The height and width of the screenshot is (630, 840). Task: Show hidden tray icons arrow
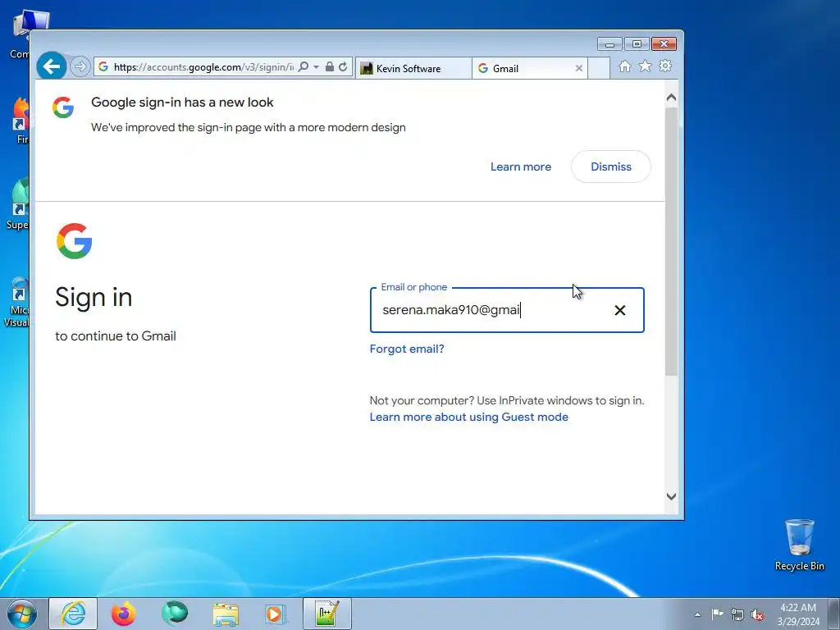(697, 614)
